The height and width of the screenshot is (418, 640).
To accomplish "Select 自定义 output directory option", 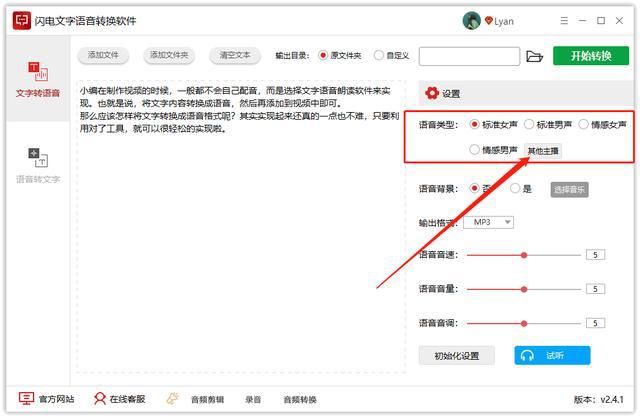I will point(391,55).
